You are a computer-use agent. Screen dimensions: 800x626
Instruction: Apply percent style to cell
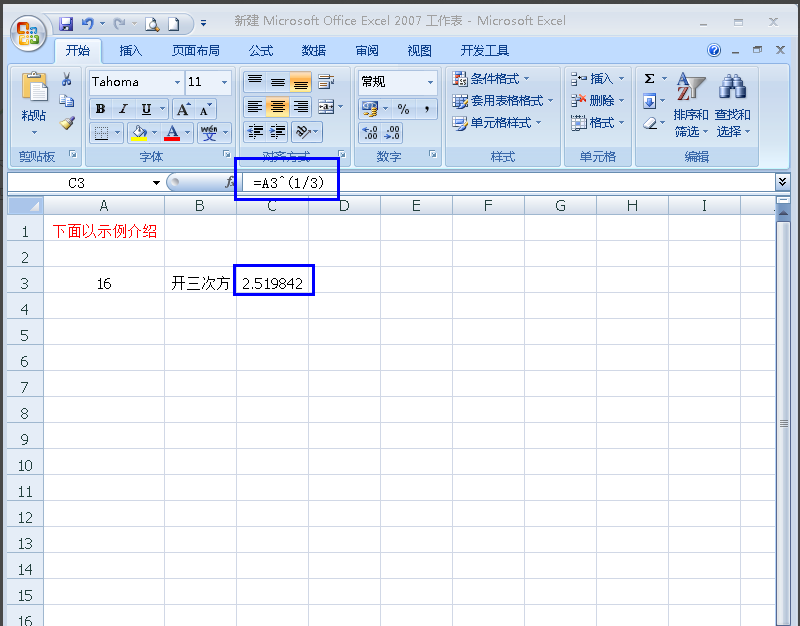pyautogui.click(x=404, y=109)
